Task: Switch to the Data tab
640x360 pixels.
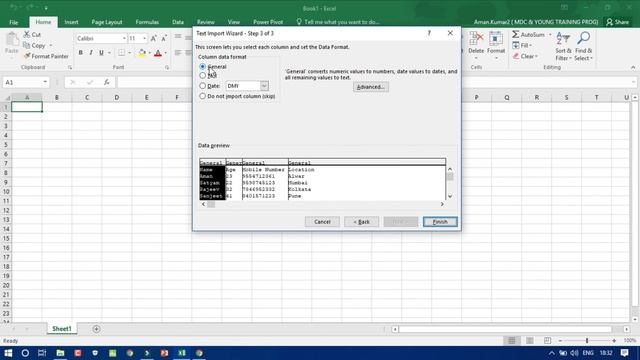Action: pos(178,22)
